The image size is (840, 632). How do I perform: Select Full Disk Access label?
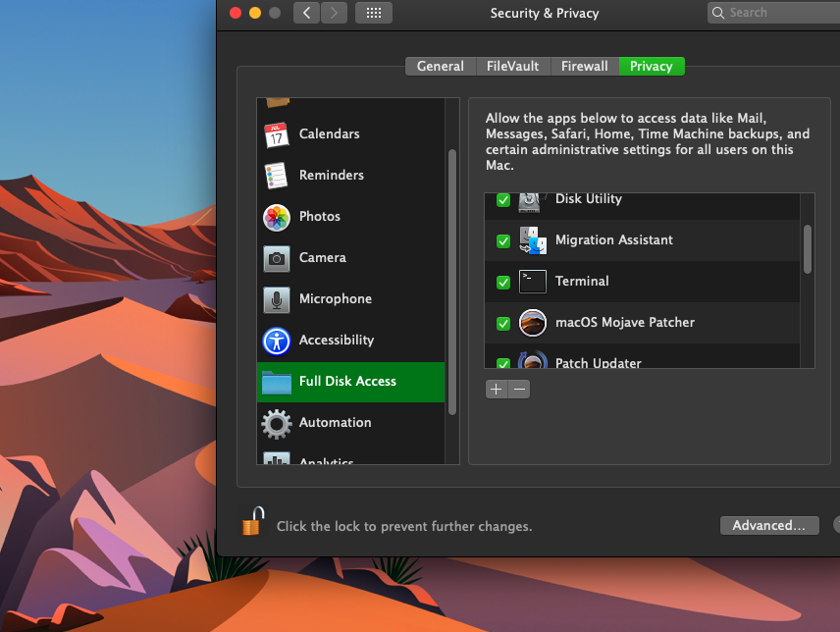(x=347, y=382)
